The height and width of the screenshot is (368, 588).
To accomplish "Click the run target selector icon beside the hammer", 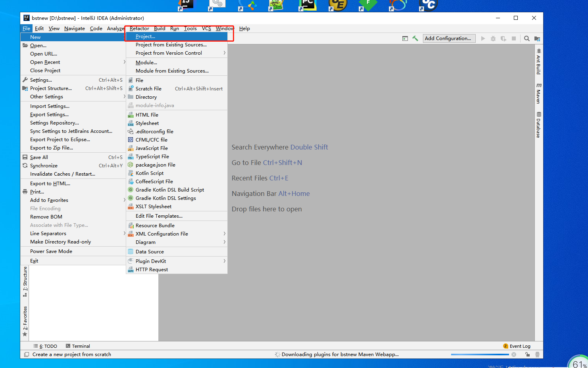I will (405, 38).
